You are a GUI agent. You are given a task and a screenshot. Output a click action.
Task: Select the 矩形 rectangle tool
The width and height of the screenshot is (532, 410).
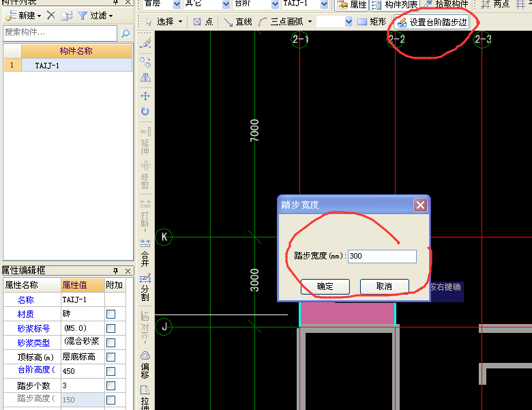pyautogui.click(x=372, y=22)
